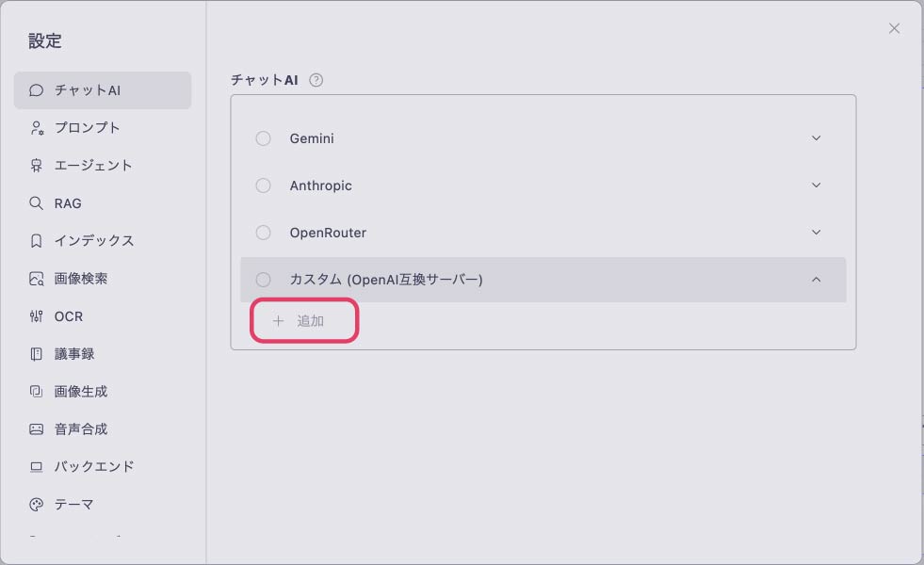Click the palette icon beside テーマ
This screenshot has width=924, height=565.
[36, 505]
